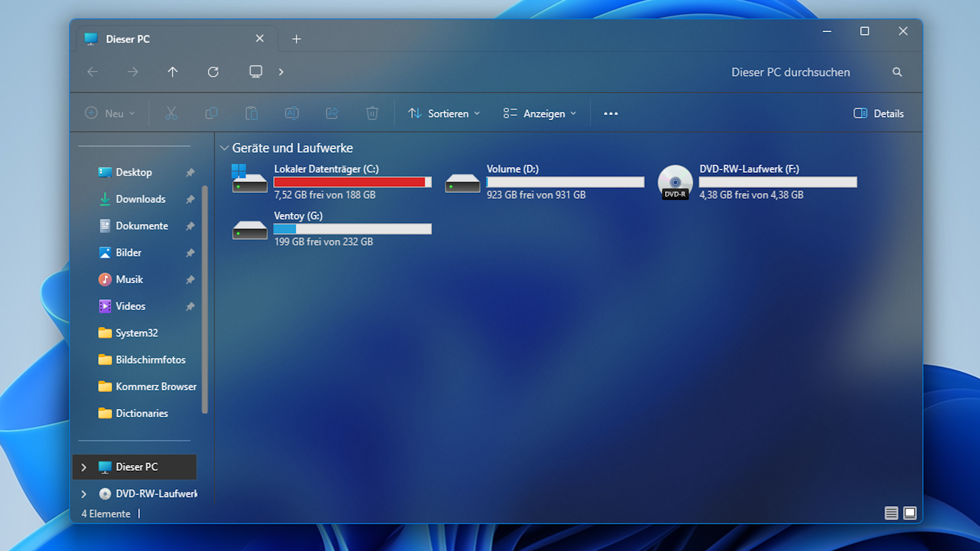
Task: Switch to the large tiles view icon
Action: [910, 513]
